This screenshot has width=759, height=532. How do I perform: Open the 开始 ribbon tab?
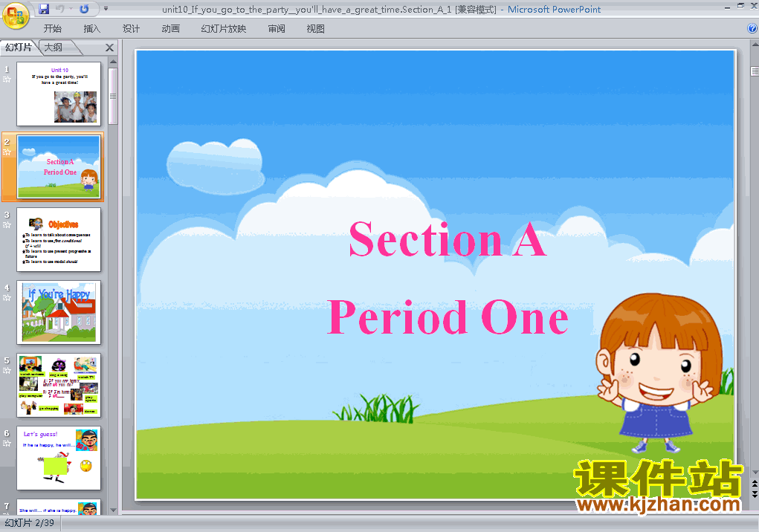52,28
